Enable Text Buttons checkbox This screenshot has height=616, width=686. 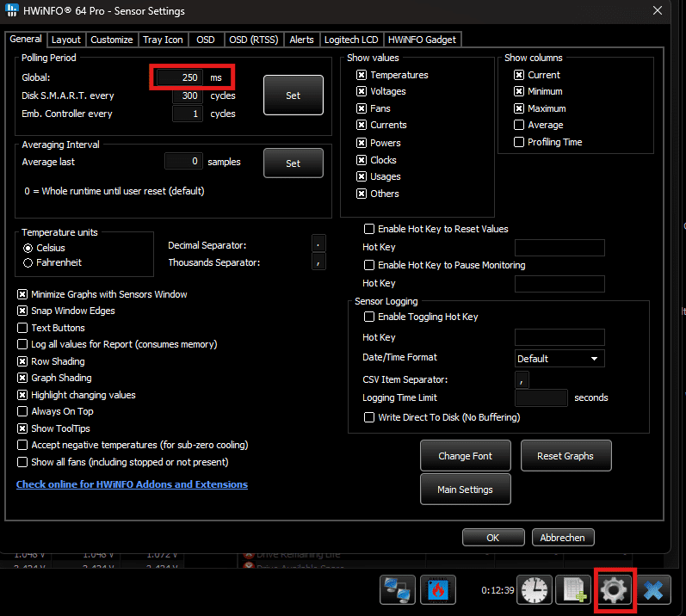pyautogui.click(x=22, y=328)
